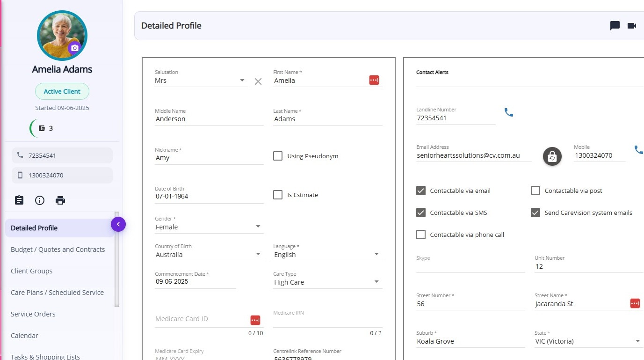Click the Date of Birth field
The height and width of the screenshot is (360, 644).
[x=209, y=197]
